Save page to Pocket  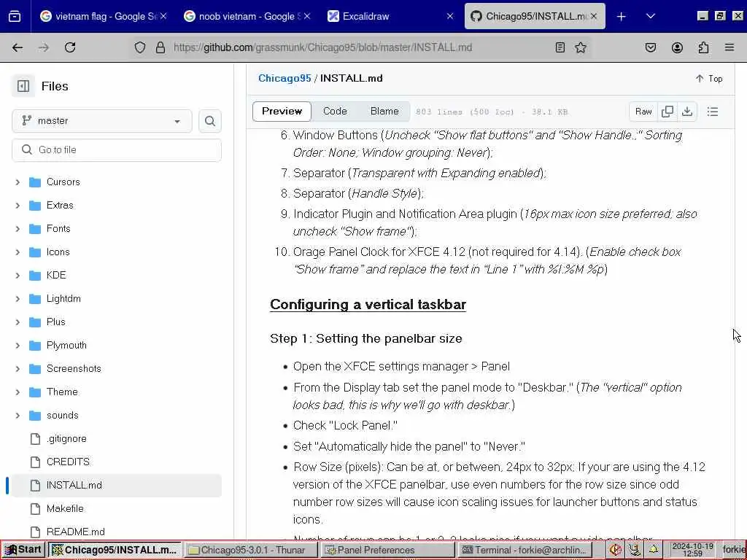point(650,47)
